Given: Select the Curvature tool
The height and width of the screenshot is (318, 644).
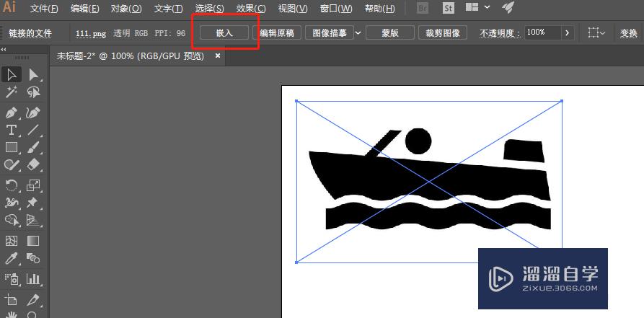Looking at the screenshot, I should (x=33, y=112).
